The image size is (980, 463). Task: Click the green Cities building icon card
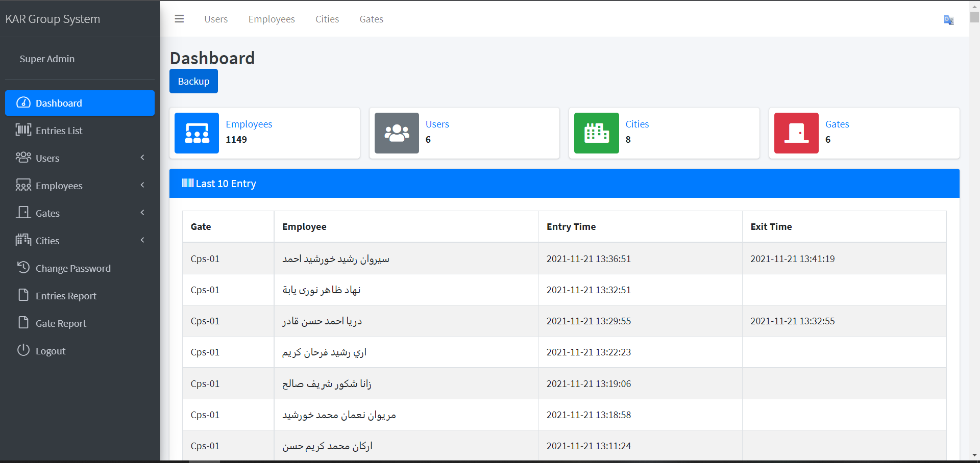coord(596,133)
